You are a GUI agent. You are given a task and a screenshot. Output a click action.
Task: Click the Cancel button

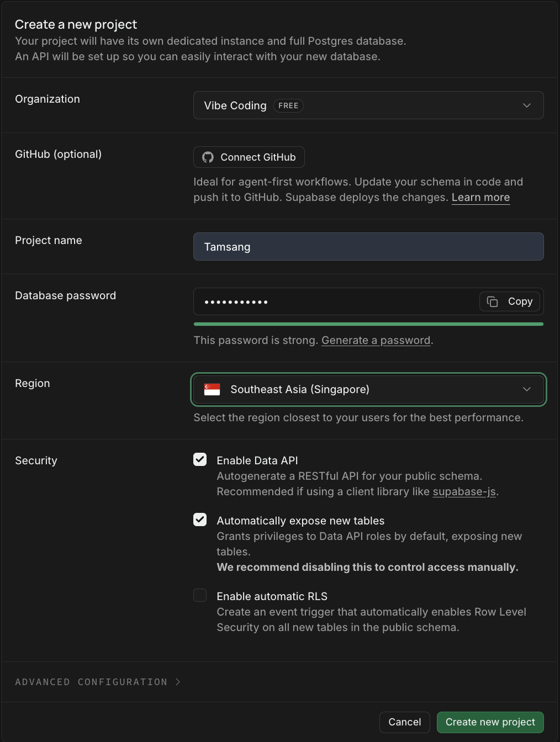(x=405, y=722)
